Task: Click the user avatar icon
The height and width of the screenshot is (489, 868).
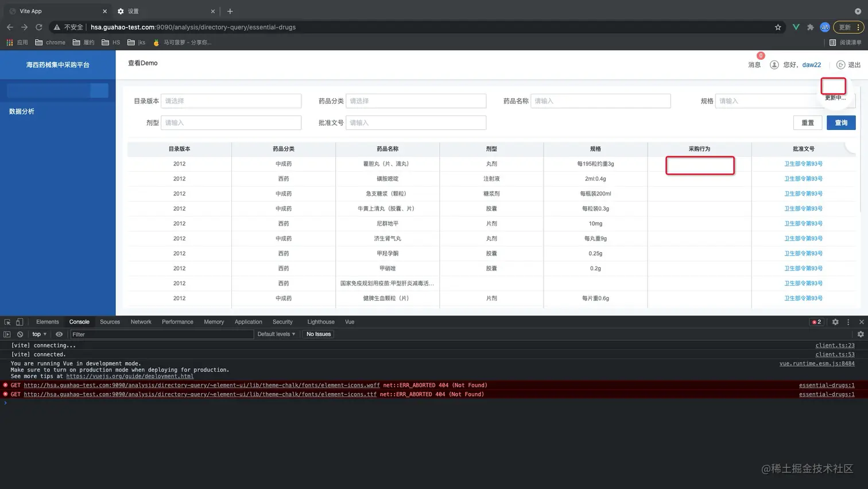Action: click(774, 65)
